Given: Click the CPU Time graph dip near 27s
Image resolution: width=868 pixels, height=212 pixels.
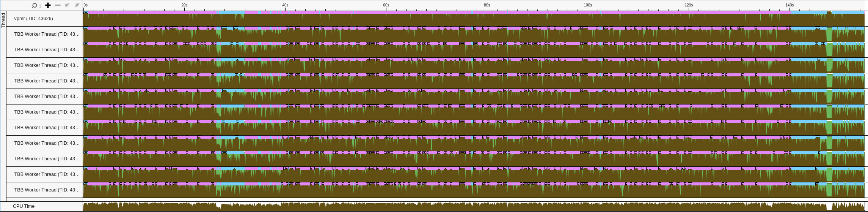Looking at the screenshot, I should [218, 206].
